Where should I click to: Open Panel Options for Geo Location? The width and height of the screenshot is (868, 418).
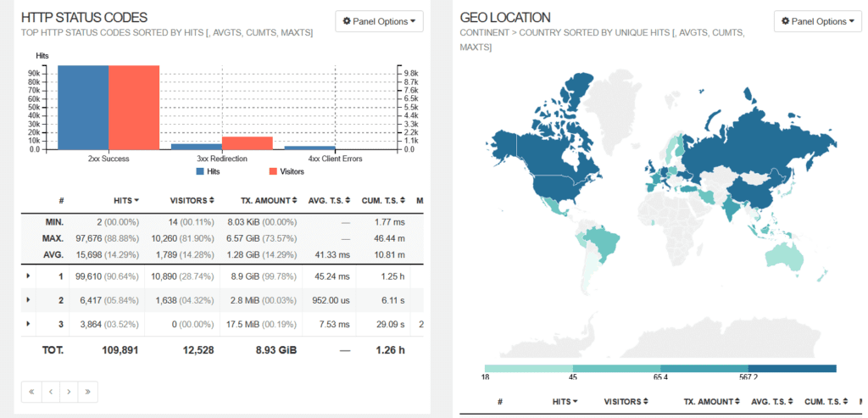point(817,21)
